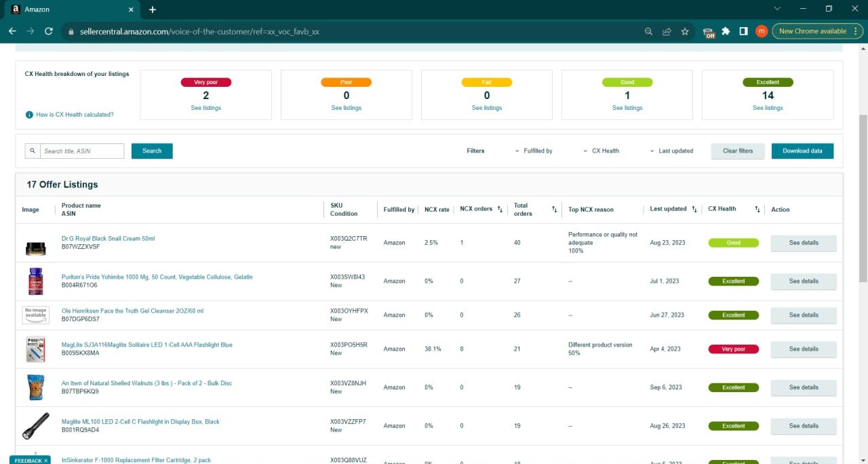The width and height of the screenshot is (868, 464).
Task: Click the No image available thumbnail
Action: (35, 315)
